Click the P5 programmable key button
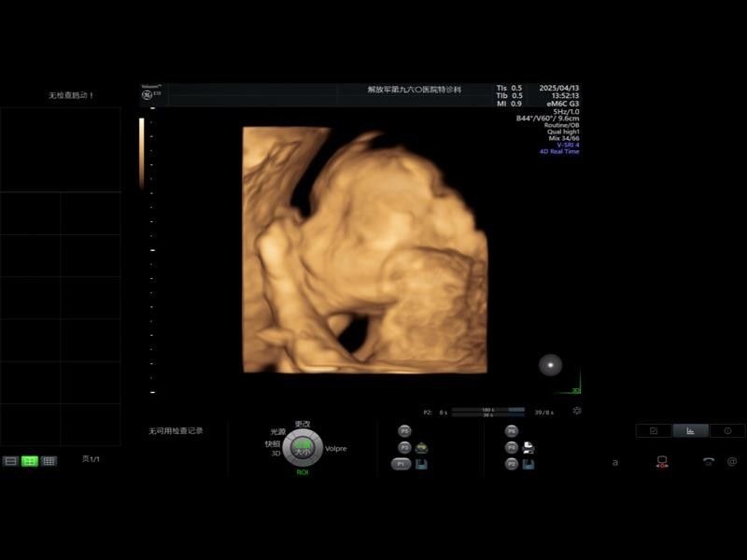This screenshot has width=747, height=560. click(404, 431)
